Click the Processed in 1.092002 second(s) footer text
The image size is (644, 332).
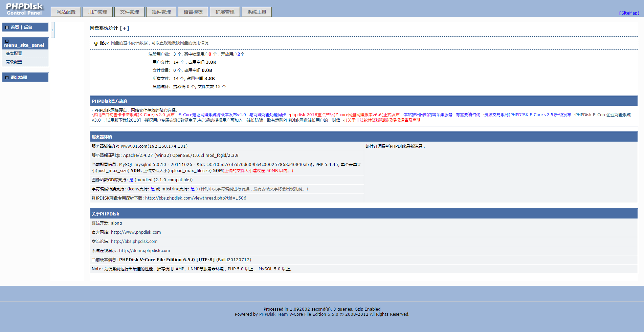(x=322, y=309)
